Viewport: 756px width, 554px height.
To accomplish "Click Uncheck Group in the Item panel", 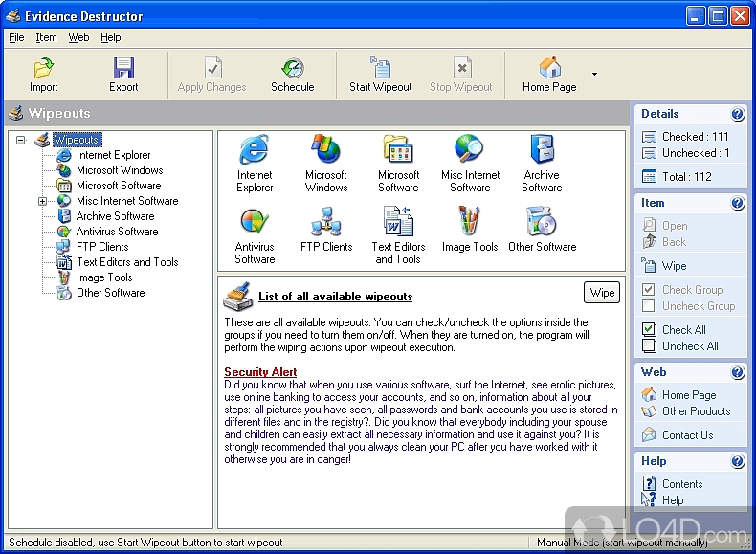I will pyautogui.click(x=699, y=306).
